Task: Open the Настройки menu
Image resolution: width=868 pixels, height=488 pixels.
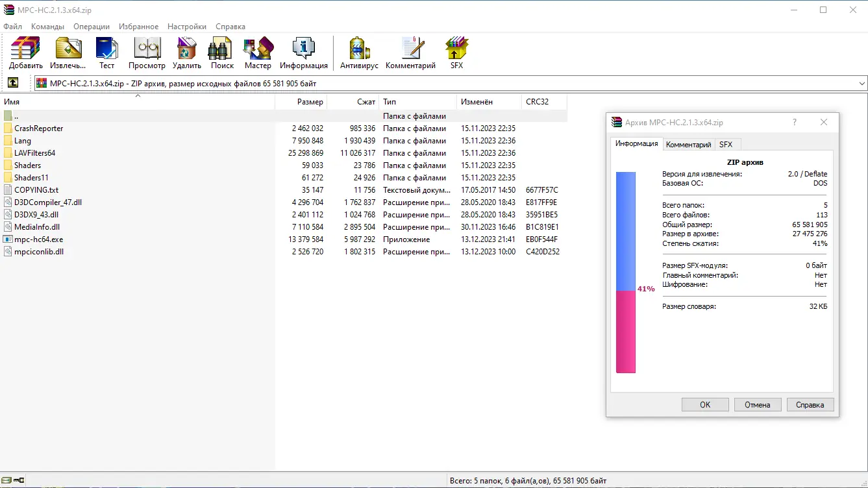Action: 187,27
